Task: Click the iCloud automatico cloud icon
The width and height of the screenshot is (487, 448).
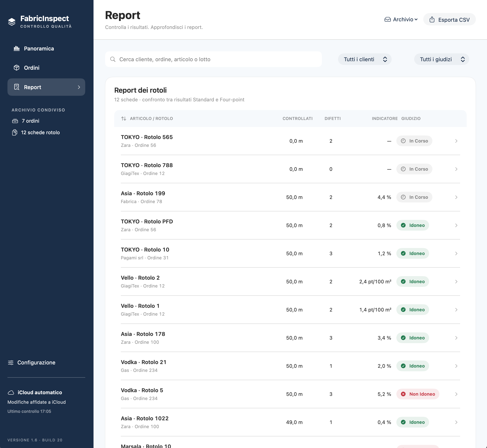Action: pos(11,393)
